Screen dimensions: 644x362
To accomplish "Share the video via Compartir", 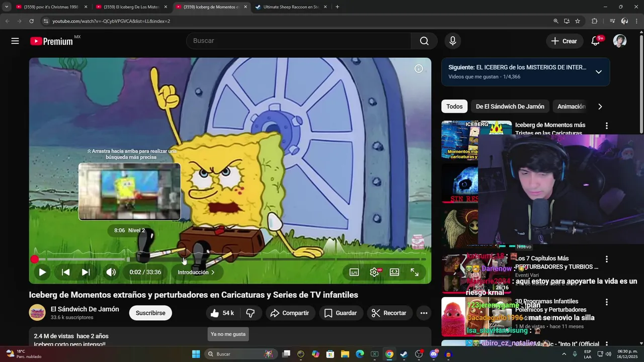I will [x=290, y=313].
